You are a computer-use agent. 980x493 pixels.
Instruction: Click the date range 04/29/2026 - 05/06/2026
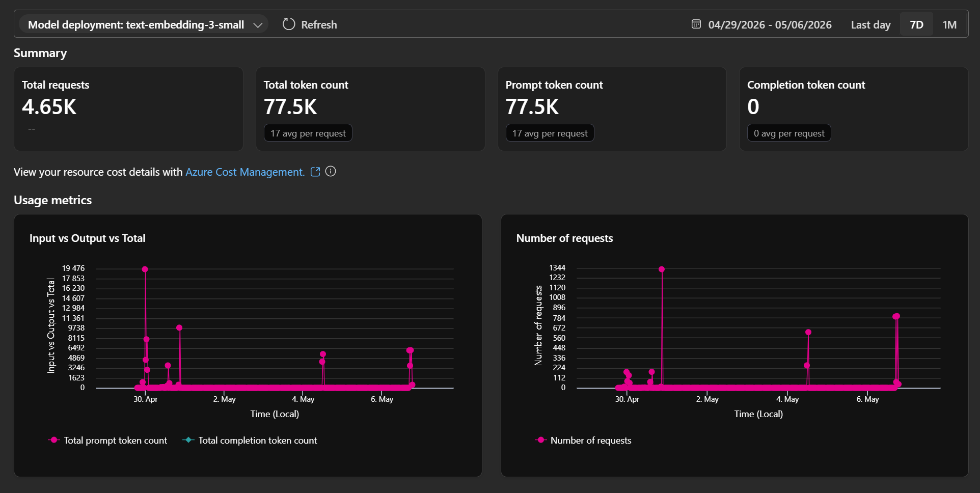point(770,24)
